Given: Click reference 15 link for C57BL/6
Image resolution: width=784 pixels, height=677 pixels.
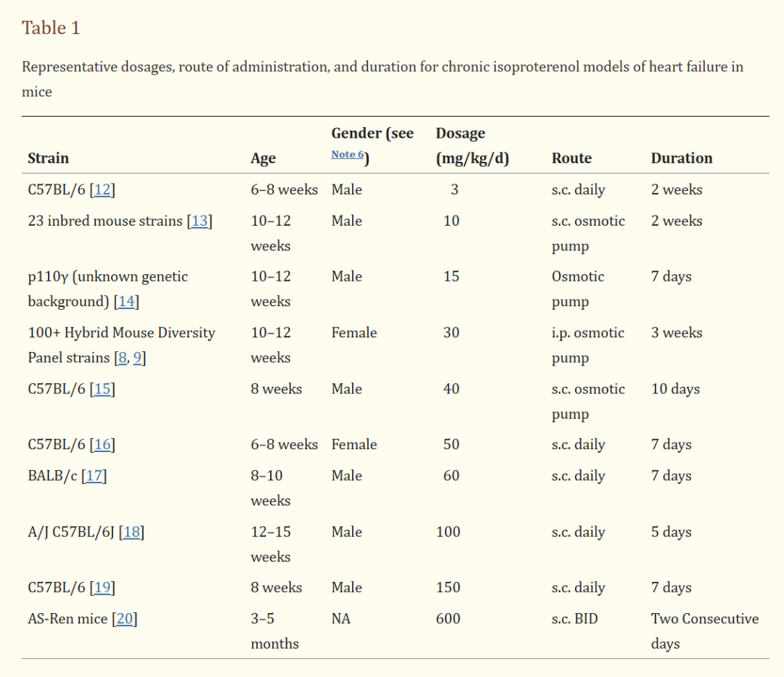Looking at the screenshot, I should (102, 389).
